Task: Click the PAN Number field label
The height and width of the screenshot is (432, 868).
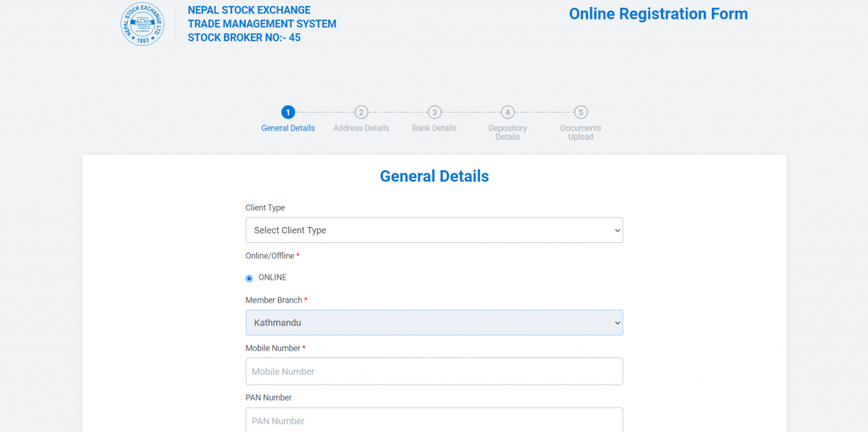Action: [269, 398]
